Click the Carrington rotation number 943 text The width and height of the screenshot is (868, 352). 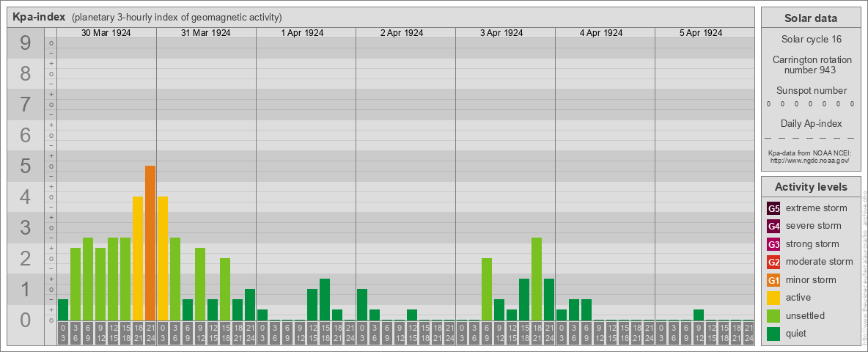click(811, 65)
